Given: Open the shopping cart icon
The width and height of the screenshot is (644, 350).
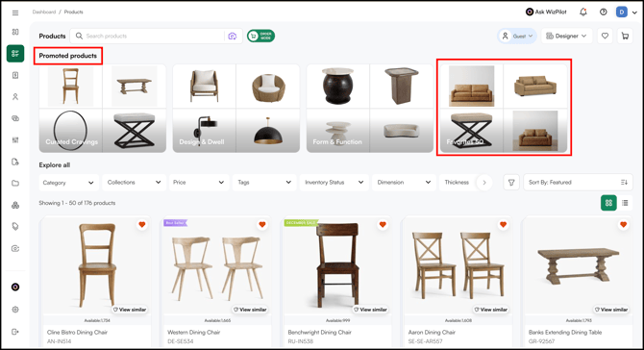Looking at the screenshot, I should [625, 36].
